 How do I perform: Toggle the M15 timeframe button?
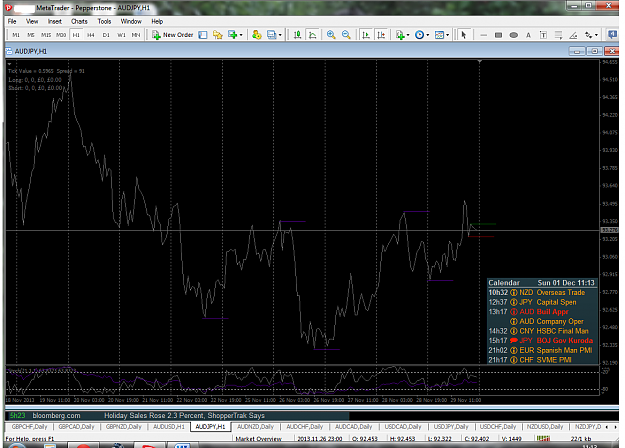point(46,35)
